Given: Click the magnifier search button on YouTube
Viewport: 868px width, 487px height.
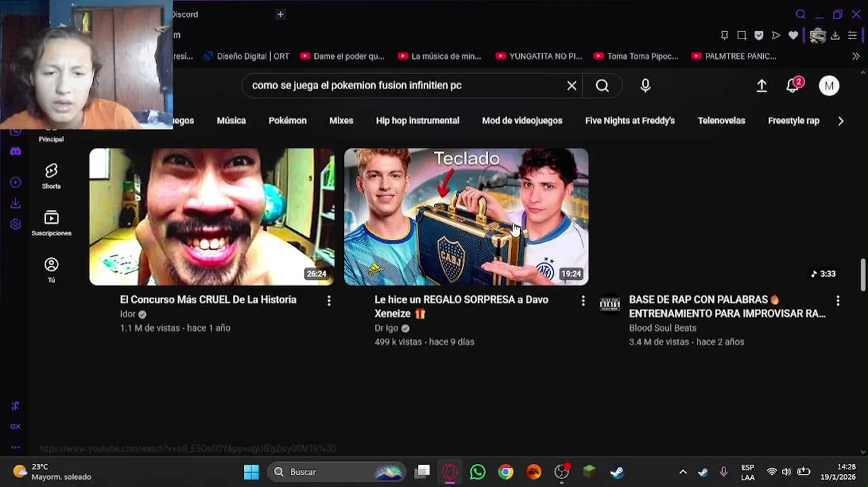Looking at the screenshot, I should click(x=602, y=86).
